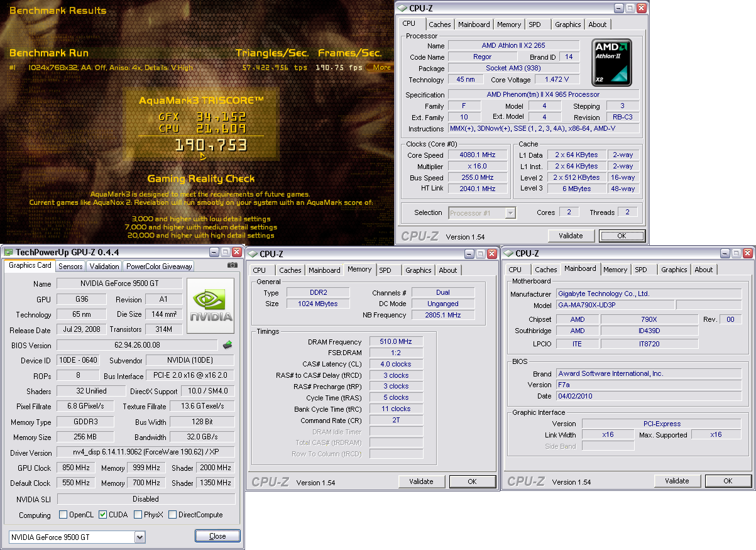Viewport: 756px width, 550px height.
Task: Click the Core Speed 4080.1 MHz value
Action: pyautogui.click(x=478, y=155)
